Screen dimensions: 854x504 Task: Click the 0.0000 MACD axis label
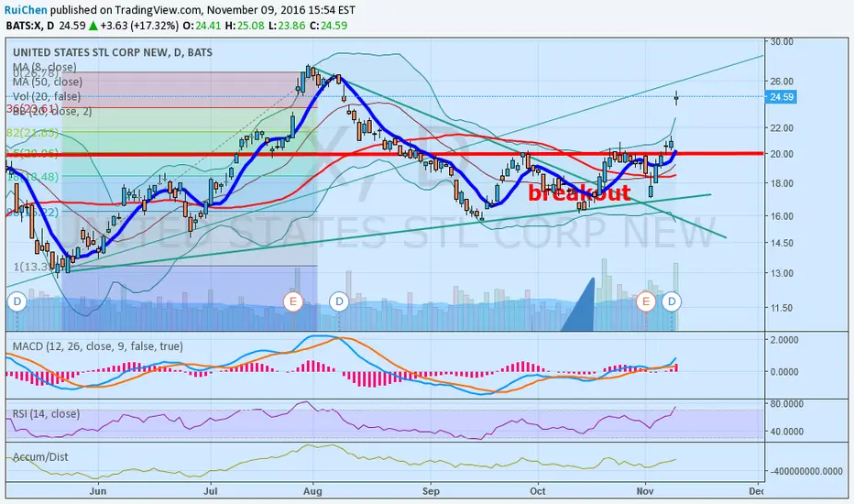click(784, 372)
